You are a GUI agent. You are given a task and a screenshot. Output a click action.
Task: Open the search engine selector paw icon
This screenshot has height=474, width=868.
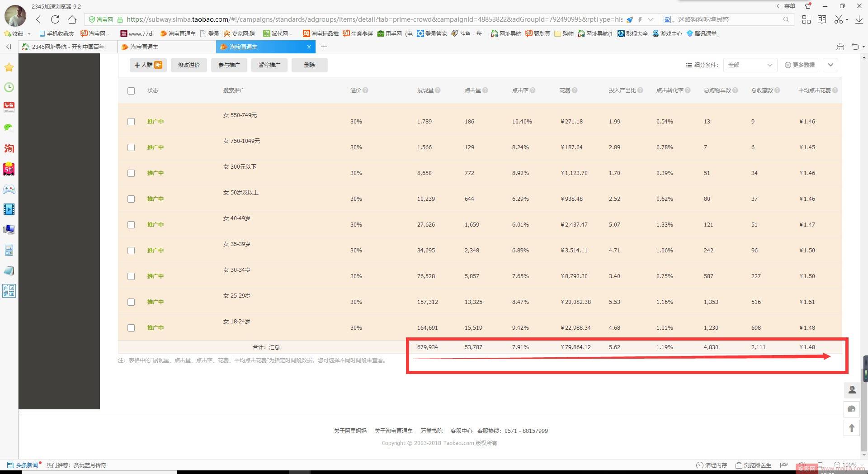pyautogui.click(x=667, y=19)
